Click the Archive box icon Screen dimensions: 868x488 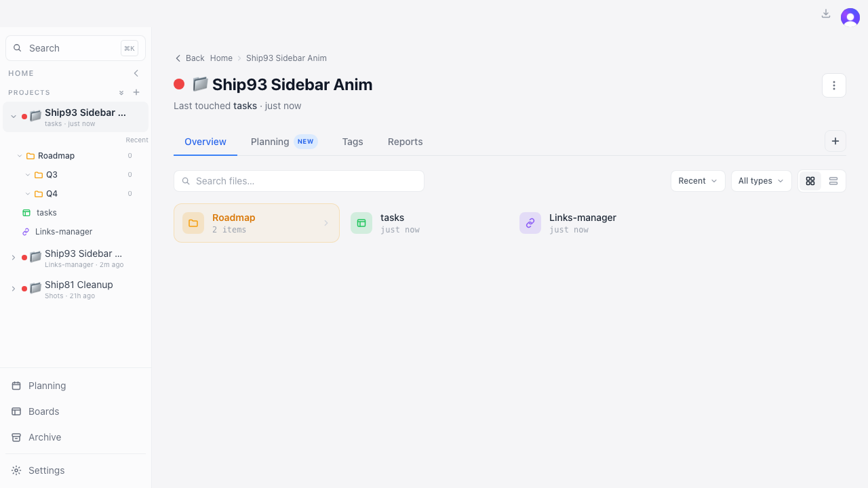point(16,437)
